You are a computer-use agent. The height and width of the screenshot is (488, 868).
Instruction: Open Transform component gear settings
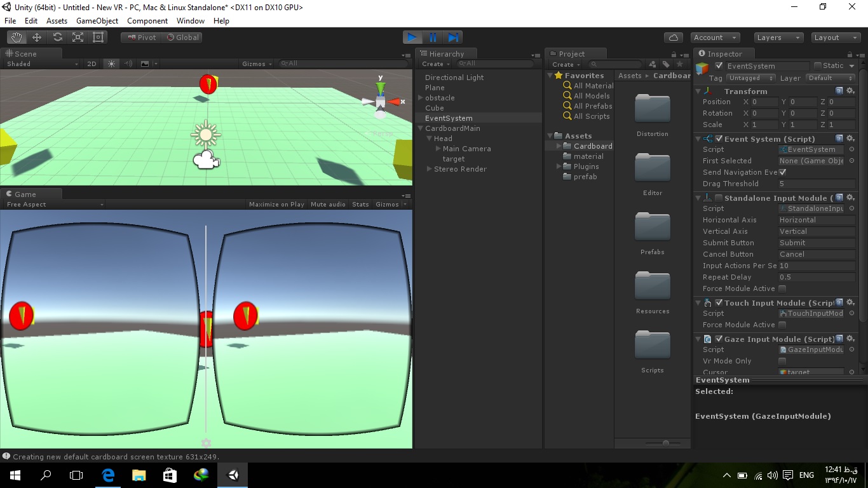[x=850, y=91]
